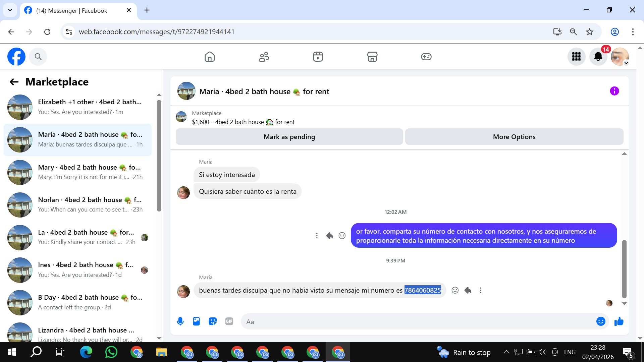Select the text 'Quisiera saber cuánto es la renta'

tap(248, 191)
